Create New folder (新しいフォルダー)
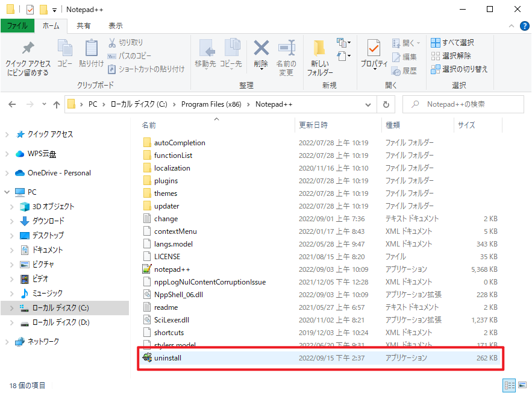Screen dimensions: 532x393 click(x=320, y=58)
